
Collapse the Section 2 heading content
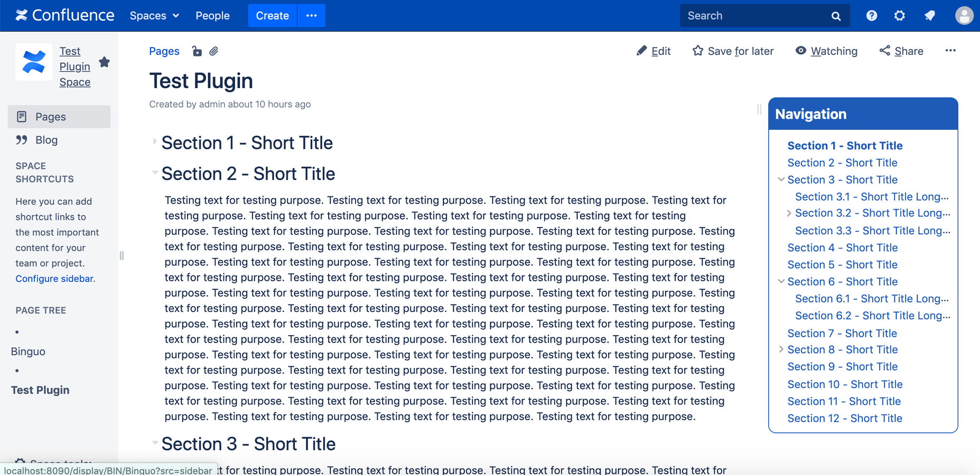click(155, 172)
